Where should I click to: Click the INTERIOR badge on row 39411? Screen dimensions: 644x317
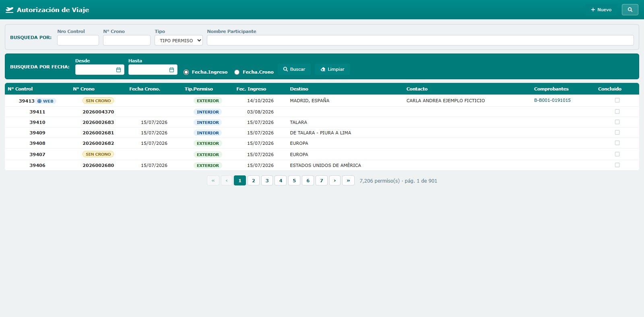coord(208,112)
